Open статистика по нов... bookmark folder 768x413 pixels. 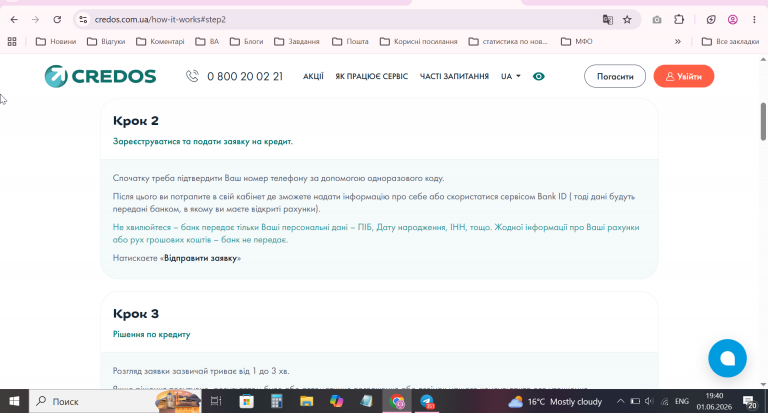point(508,42)
